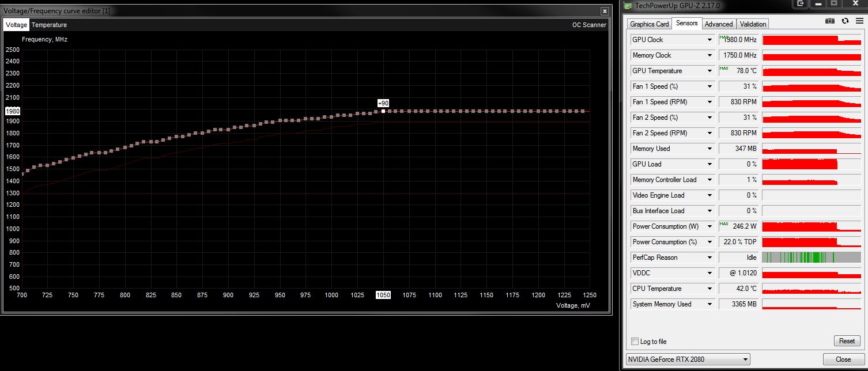868x371 pixels.
Task: Click the highlighted 1980 frequency axis label
Action: (x=12, y=111)
